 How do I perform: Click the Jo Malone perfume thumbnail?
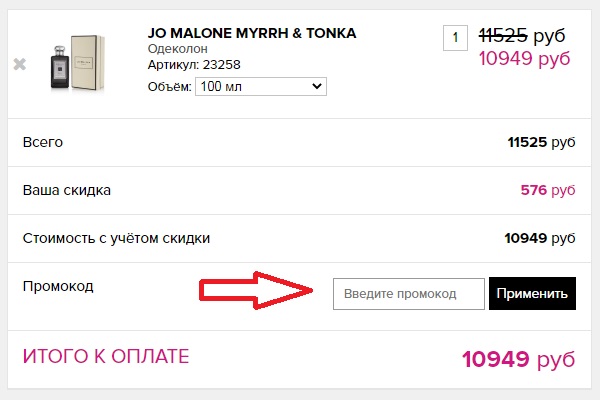tap(76, 63)
